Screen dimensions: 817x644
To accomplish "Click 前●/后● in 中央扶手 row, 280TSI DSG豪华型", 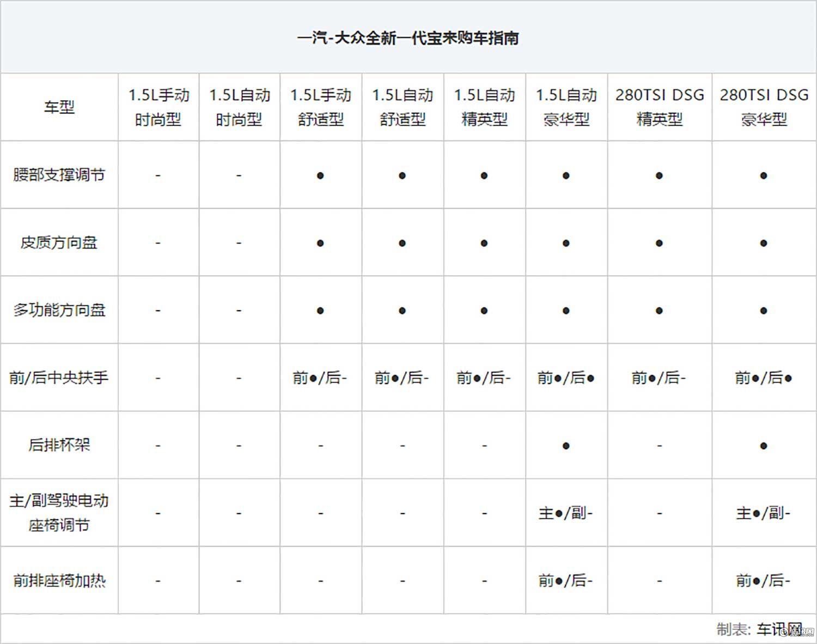I will coord(764,378).
